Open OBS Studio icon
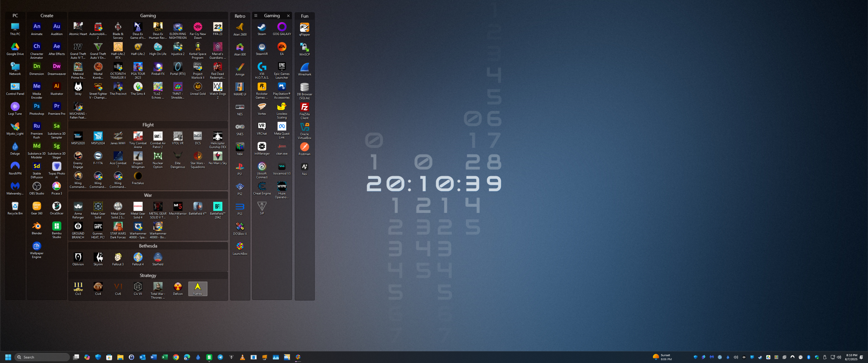Viewport: 868px width, 363px height. pos(37,189)
